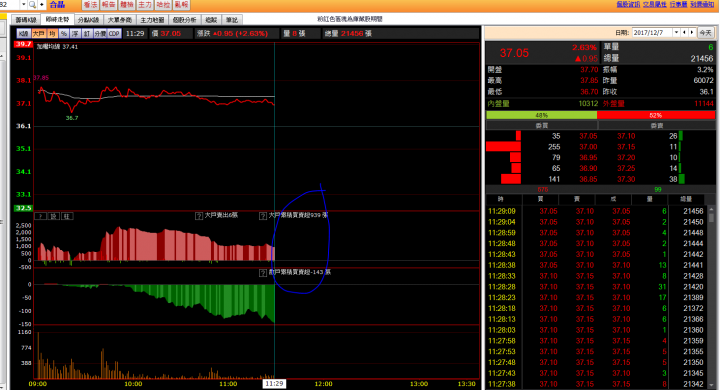Screen dimensions: 720x390
Task: Click the 委賣 ask column header
Action: [657, 125]
